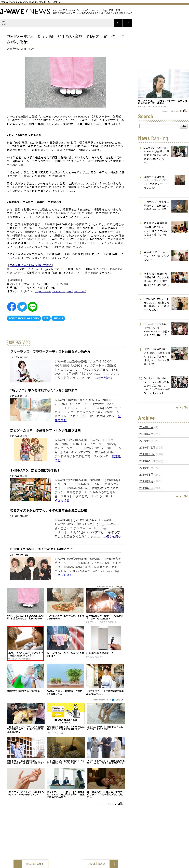Select the TOKYO MORNING RADIO tag
Viewport: 189px width, 868px height.
tap(24, 318)
